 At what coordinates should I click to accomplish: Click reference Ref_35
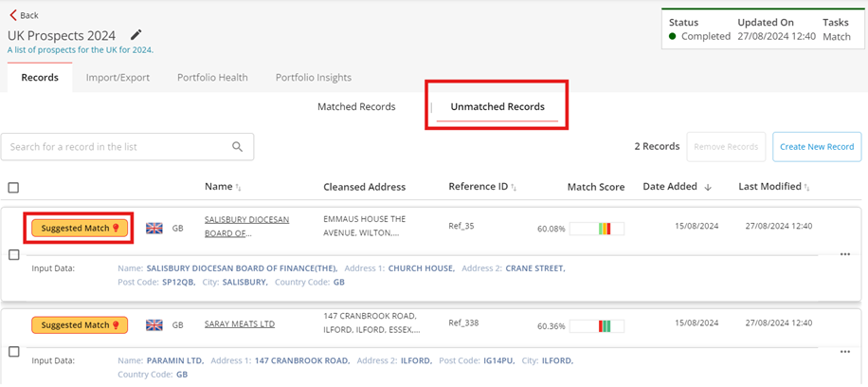461,226
